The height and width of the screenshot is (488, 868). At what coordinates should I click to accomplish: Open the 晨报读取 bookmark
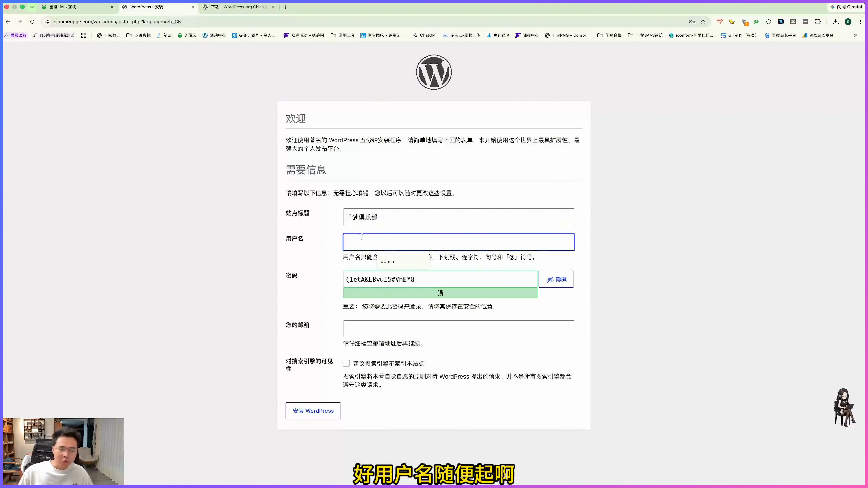[x=15, y=35]
